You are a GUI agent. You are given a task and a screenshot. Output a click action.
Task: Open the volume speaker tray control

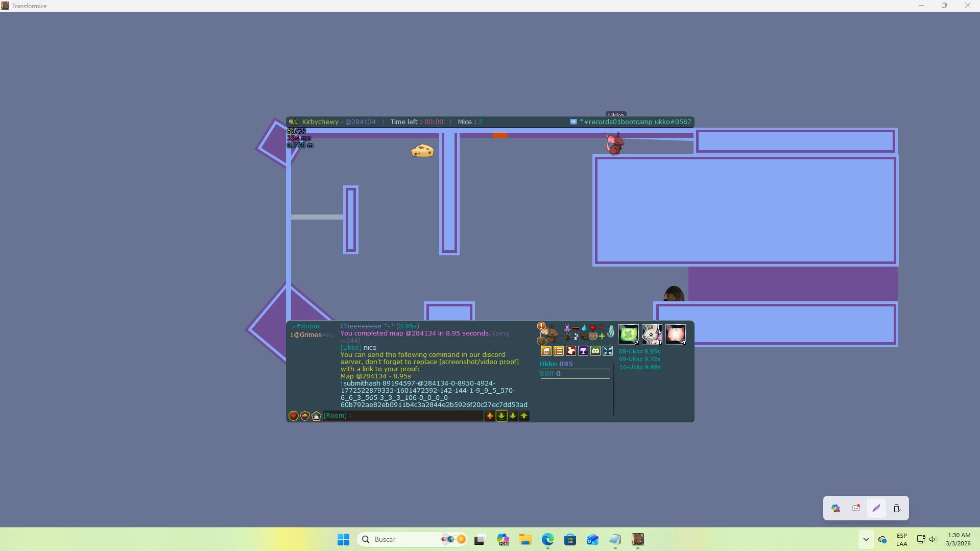[933, 539]
